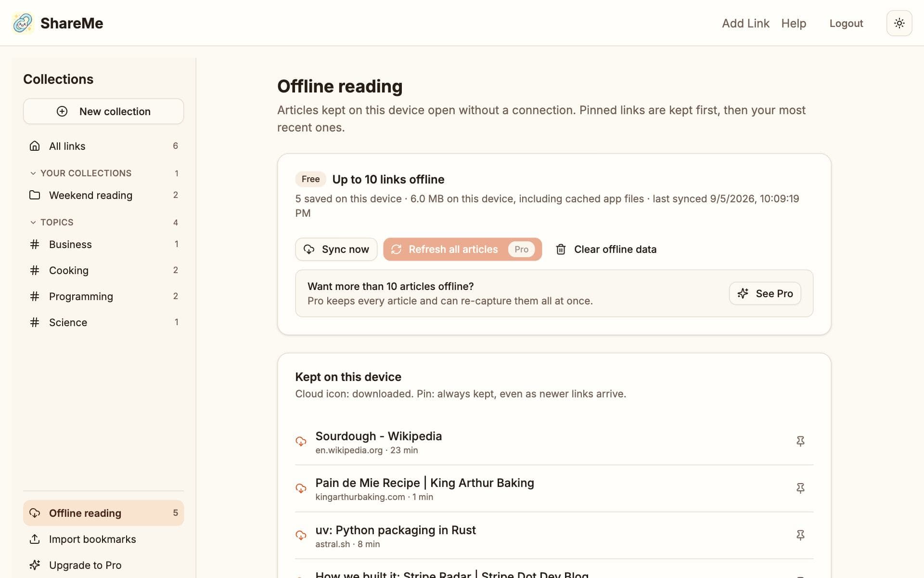Click the Free plan badge
This screenshot has height=578, width=924.
pyautogui.click(x=310, y=179)
